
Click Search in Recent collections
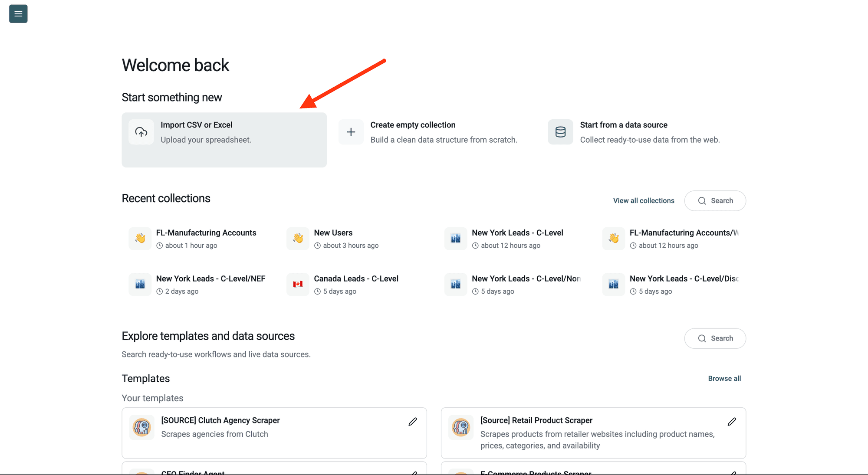coord(715,201)
